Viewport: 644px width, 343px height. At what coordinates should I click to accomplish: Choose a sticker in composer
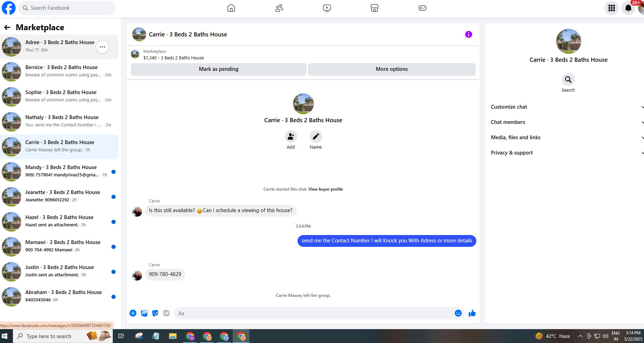[x=155, y=313]
